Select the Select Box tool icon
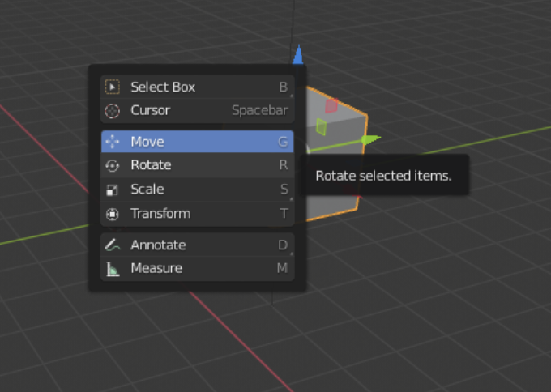Image resolution: width=551 pixels, height=392 pixels. [113, 87]
